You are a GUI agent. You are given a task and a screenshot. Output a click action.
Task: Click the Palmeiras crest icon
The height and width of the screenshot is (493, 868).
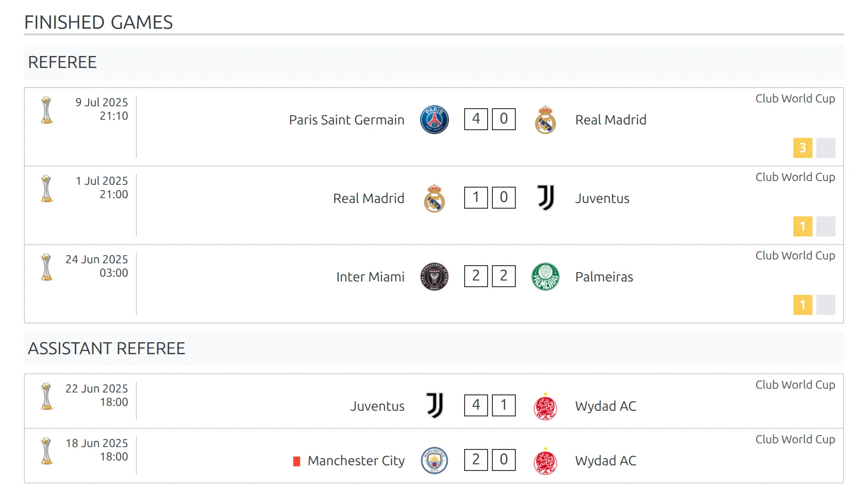tap(545, 277)
